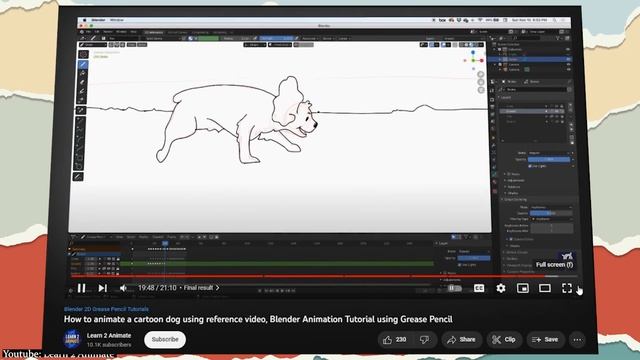The height and width of the screenshot is (360, 640).
Task: Adjust the blue layer Opacity slider
Action: [549, 159]
